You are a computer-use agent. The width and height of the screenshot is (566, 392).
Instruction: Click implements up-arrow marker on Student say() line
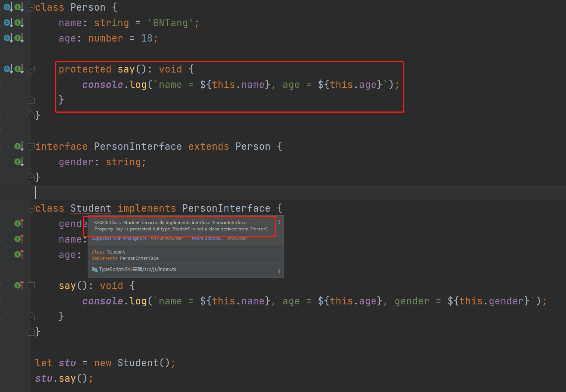(x=19, y=285)
